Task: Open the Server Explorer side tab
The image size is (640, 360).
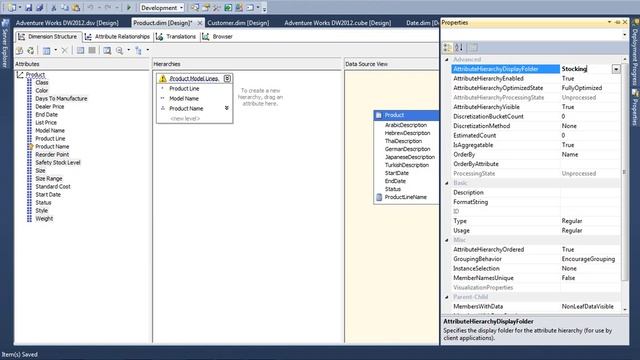Action: coord(5,43)
